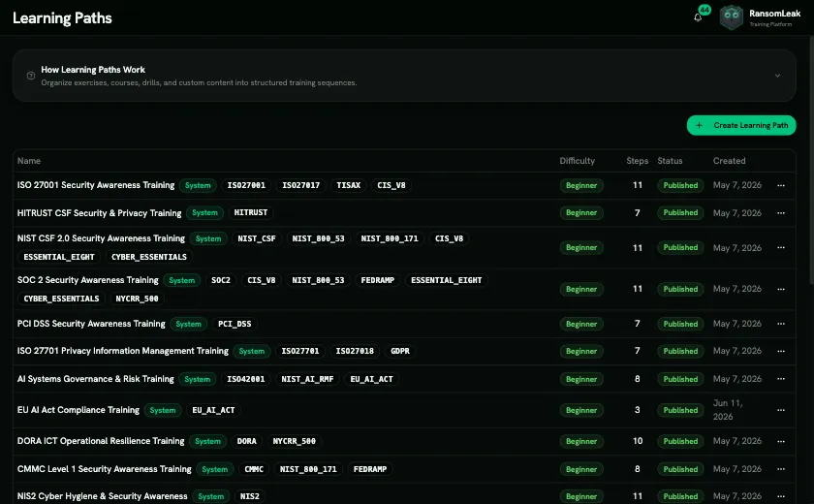Open the more-options menu for ISO 27001 Security Awareness Training
Screen dimensions: 814x504
point(780,185)
